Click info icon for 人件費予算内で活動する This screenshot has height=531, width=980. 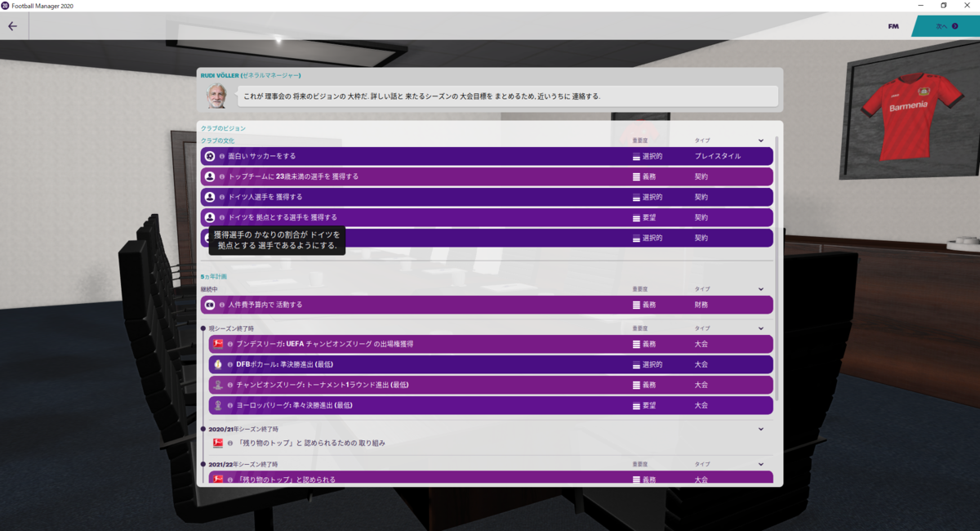(222, 305)
